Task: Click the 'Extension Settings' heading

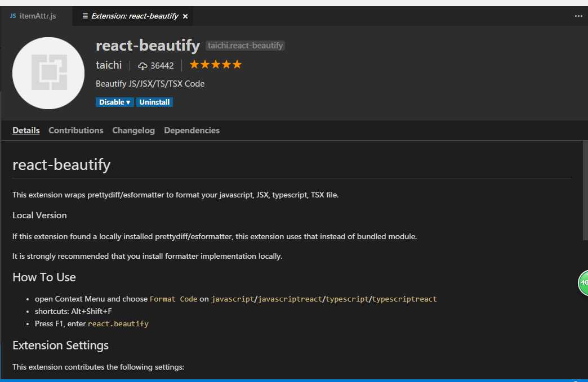Action: click(60, 345)
